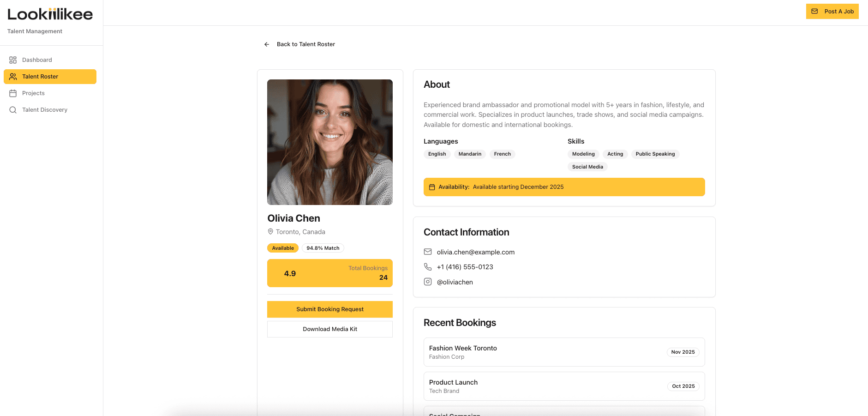Click the Public Speaking skill tag

click(x=655, y=154)
